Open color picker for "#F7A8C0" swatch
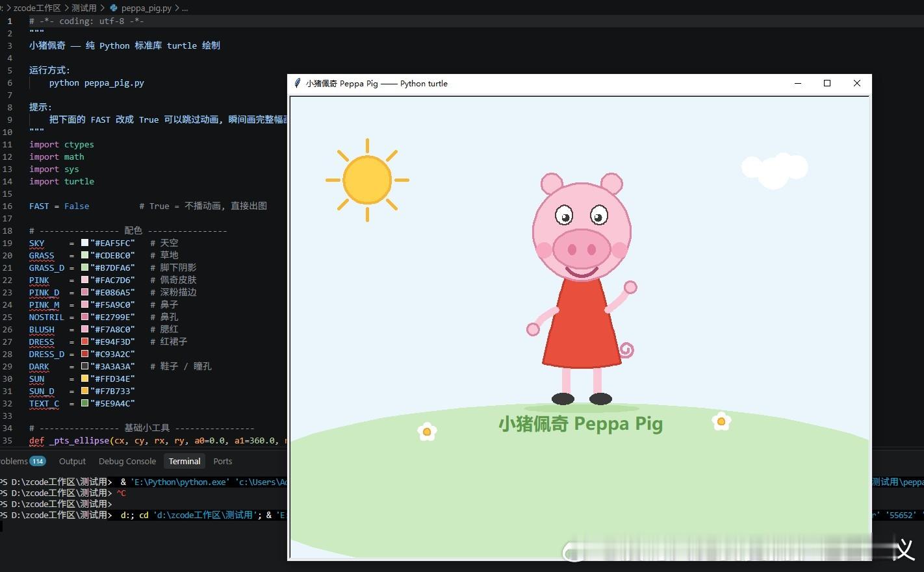Image resolution: width=924 pixels, height=572 pixels. pyautogui.click(x=84, y=329)
